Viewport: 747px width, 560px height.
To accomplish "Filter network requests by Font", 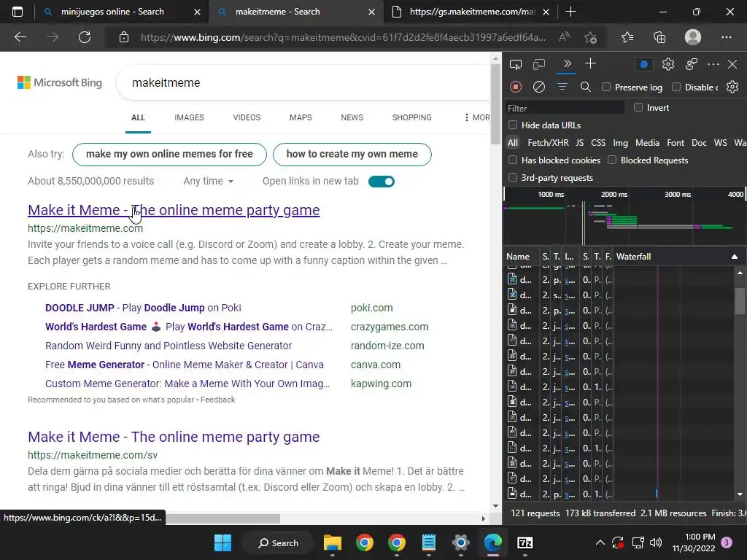I will [x=676, y=143].
